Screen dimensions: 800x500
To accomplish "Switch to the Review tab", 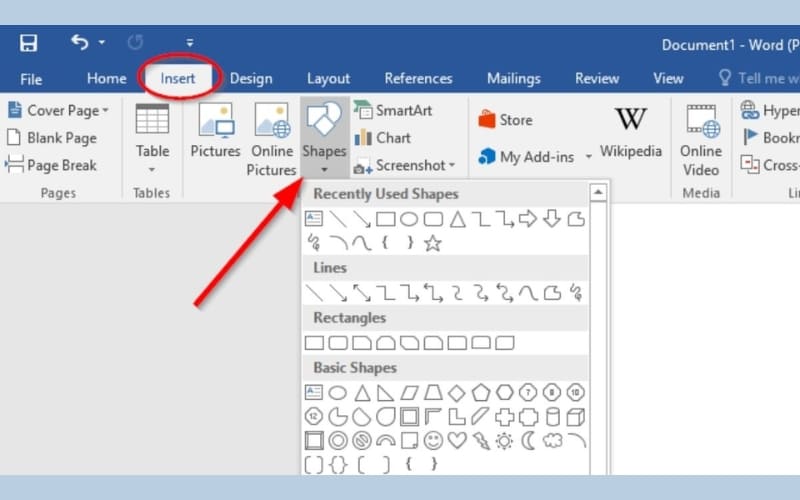I will pos(597,79).
